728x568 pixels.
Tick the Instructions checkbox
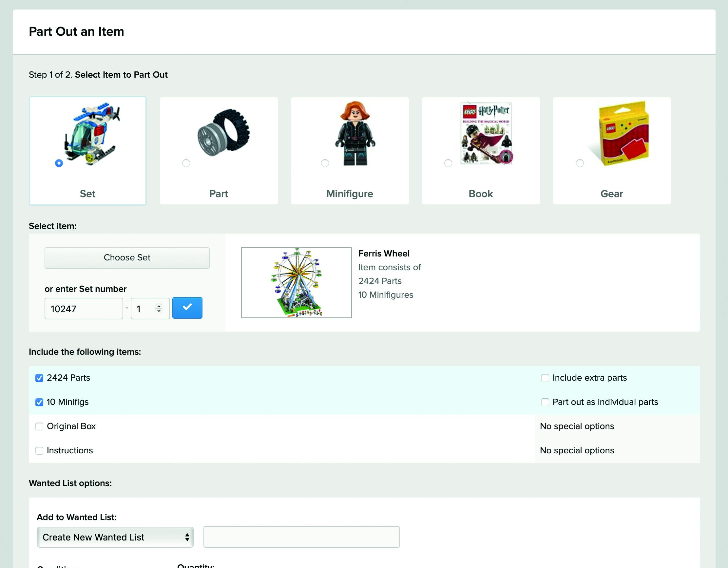coord(39,451)
